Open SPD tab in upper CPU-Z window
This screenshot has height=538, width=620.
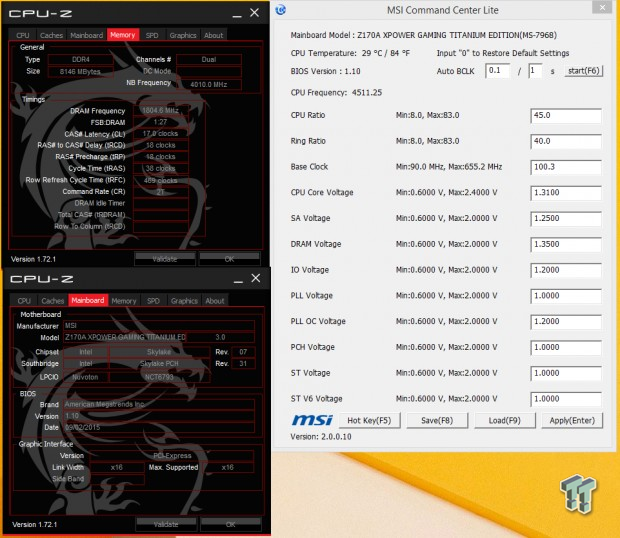(152, 35)
